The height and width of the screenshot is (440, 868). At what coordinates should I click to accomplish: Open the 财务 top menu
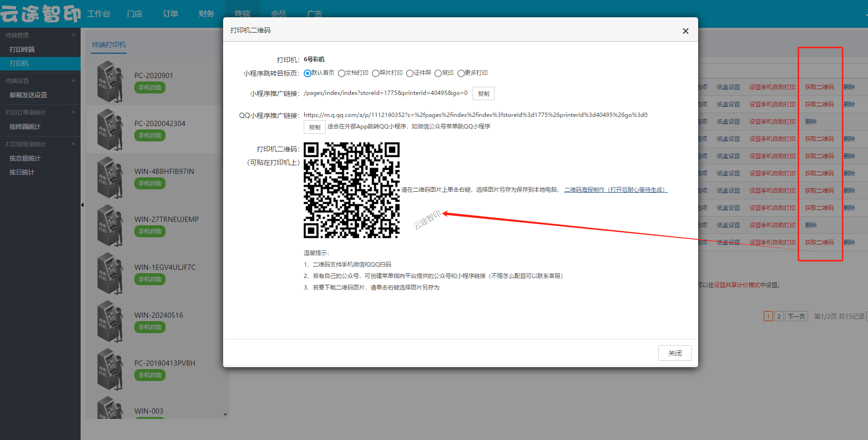coord(206,14)
